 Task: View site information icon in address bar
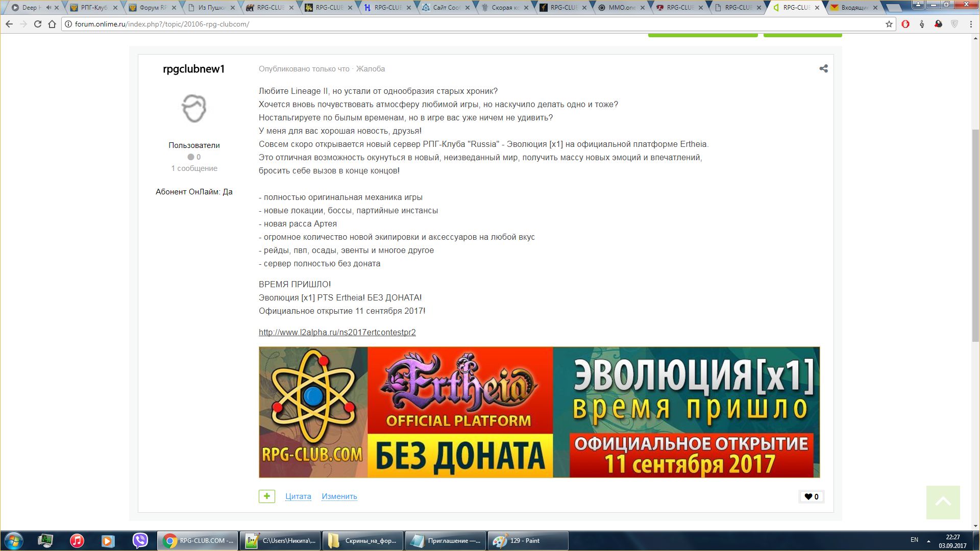(68, 24)
